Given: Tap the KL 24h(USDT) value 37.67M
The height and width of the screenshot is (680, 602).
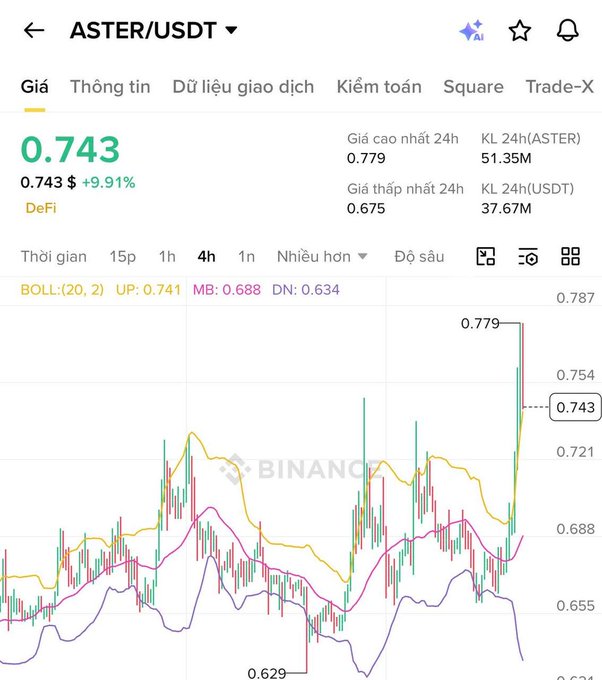Looking at the screenshot, I should click(x=506, y=209).
